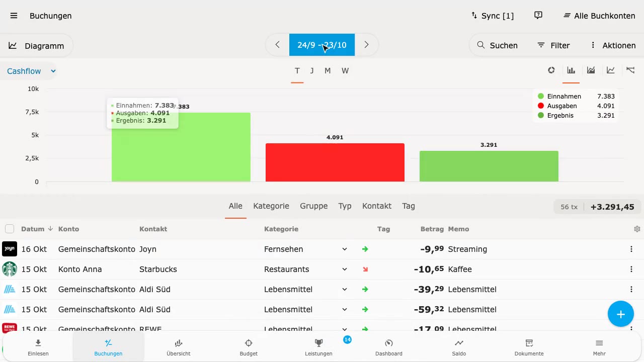Image resolution: width=644 pixels, height=362 pixels.
Task: Add a new transaction with plus button
Action: coord(621,314)
